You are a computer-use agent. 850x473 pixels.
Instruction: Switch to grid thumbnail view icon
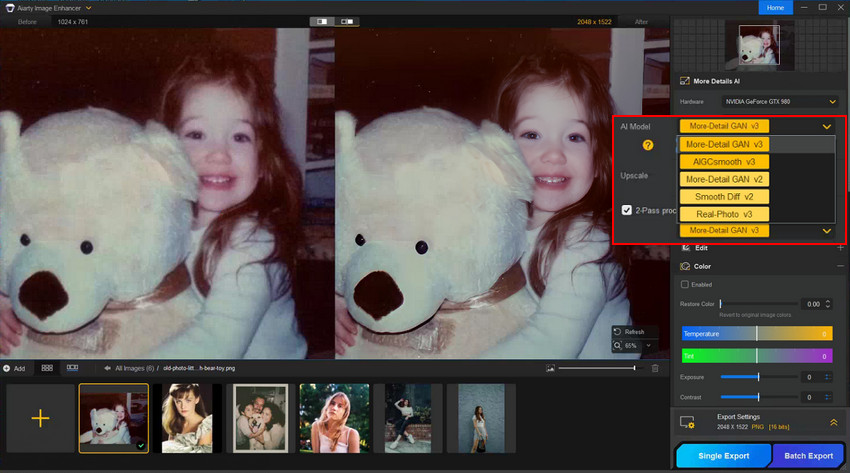(x=47, y=368)
